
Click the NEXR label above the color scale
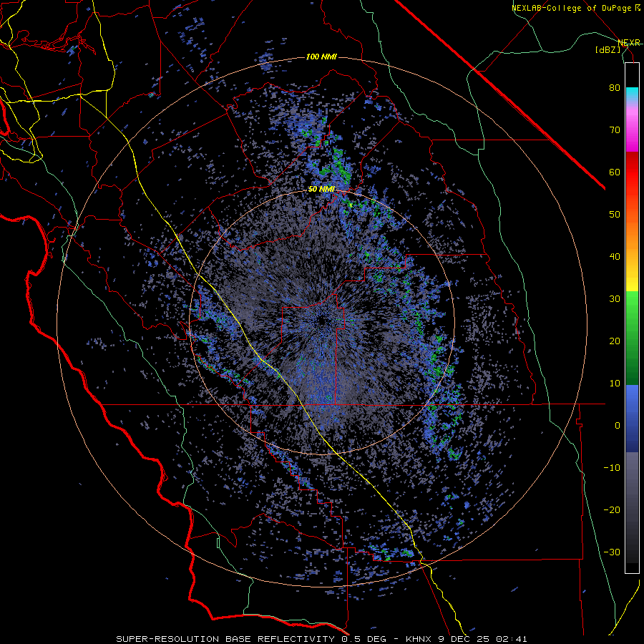coord(629,42)
